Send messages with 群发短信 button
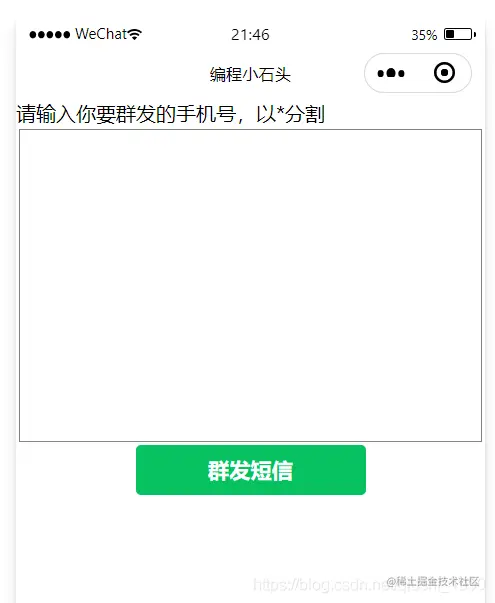 pyautogui.click(x=251, y=470)
